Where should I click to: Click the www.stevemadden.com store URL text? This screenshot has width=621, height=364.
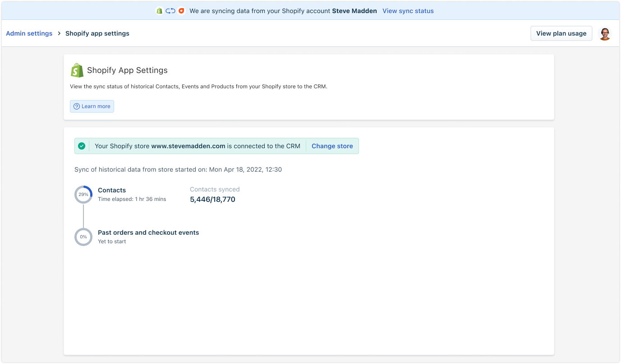188,146
